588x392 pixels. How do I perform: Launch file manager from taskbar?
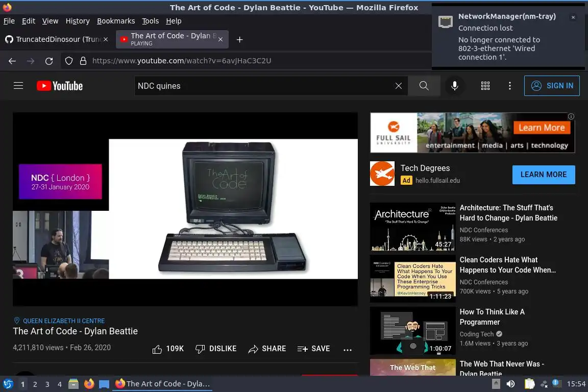coord(73,384)
